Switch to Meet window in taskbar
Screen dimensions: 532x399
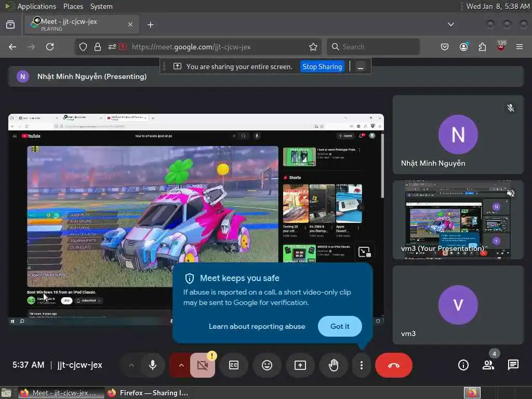[61, 393]
